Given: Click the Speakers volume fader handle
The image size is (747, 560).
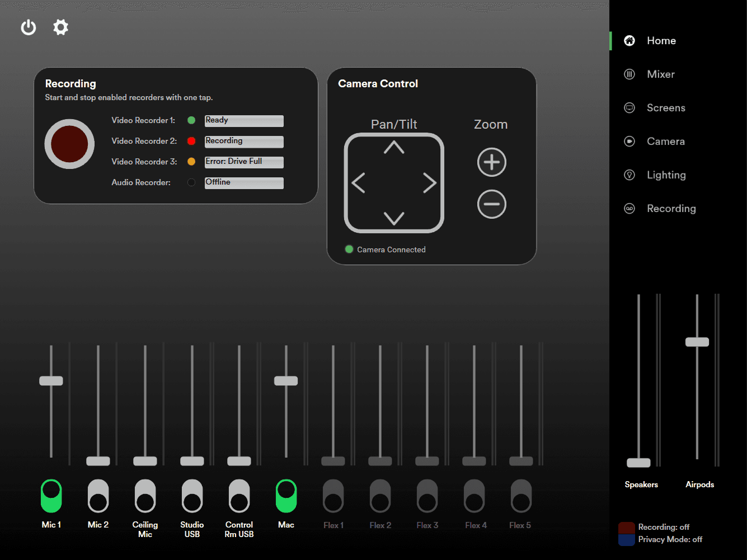Looking at the screenshot, I should click(x=638, y=463).
